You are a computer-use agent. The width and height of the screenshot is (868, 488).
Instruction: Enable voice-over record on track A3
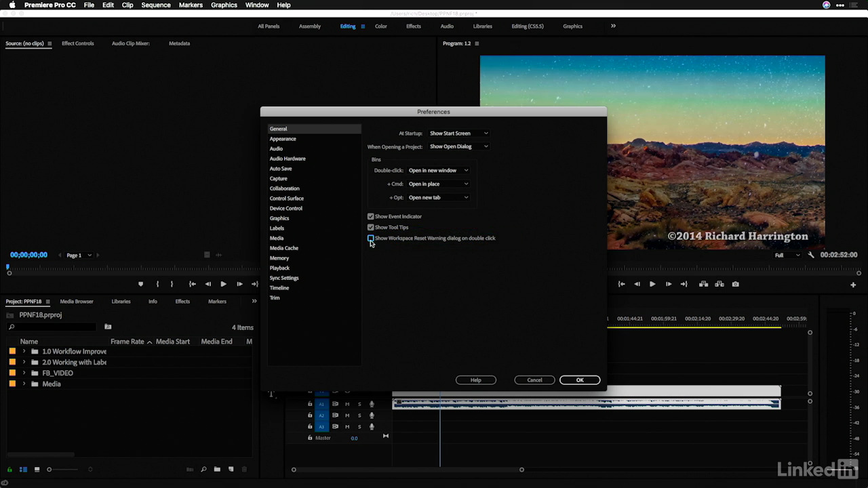click(x=372, y=426)
